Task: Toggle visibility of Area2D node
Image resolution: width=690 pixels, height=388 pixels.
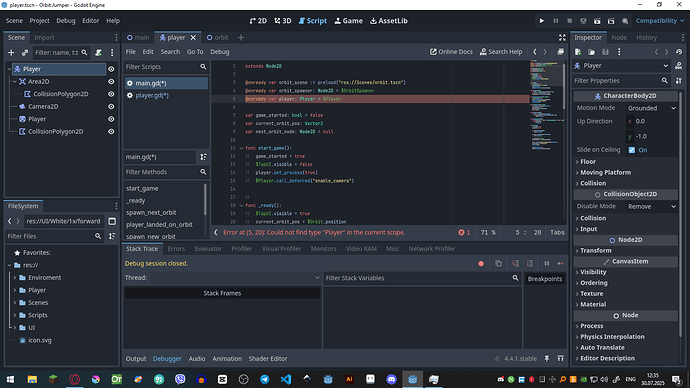Action: (111, 81)
